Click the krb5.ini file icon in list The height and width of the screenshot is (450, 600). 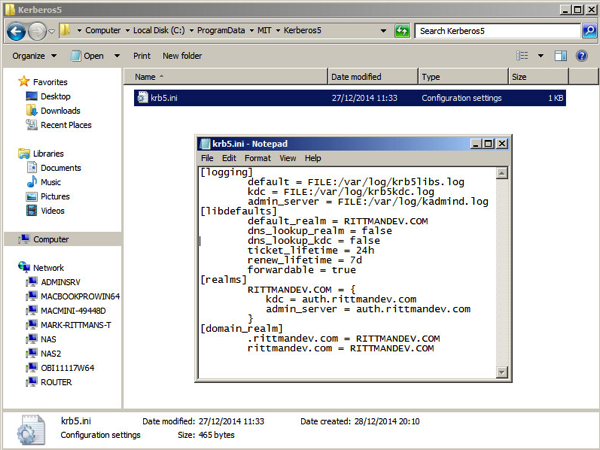click(x=142, y=98)
